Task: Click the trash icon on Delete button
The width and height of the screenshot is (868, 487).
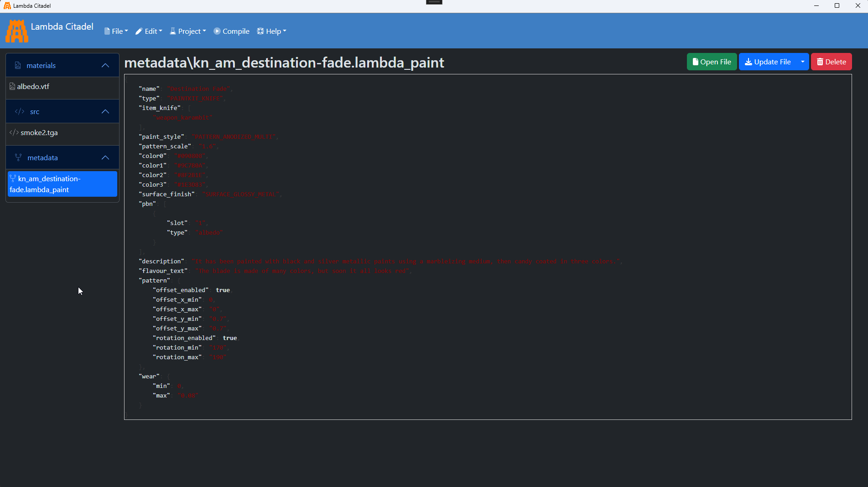Action: click(x=820, y=62)
